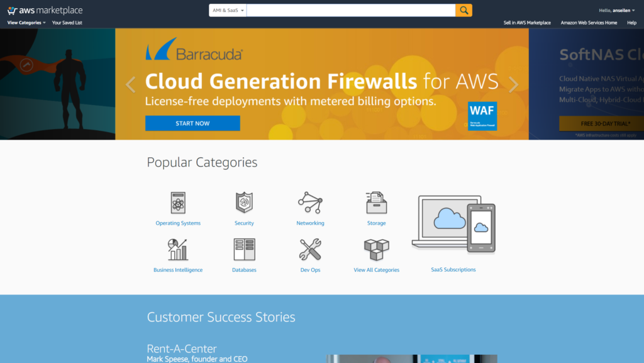Viewport: 644px width, 363px height.
Task: Expand the View Categories menu
Action: pyautogui.click(x=26, y=23)
